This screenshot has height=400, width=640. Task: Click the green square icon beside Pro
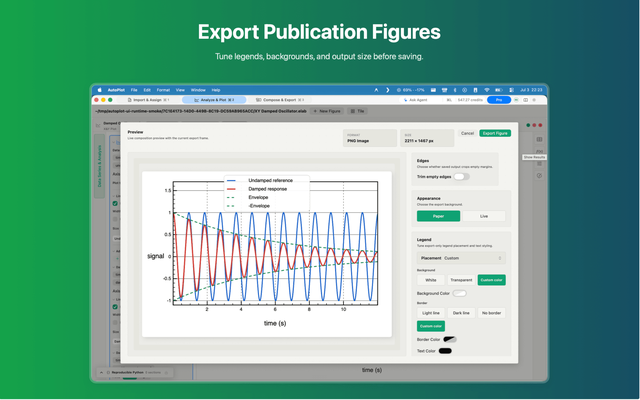point(516,100)
